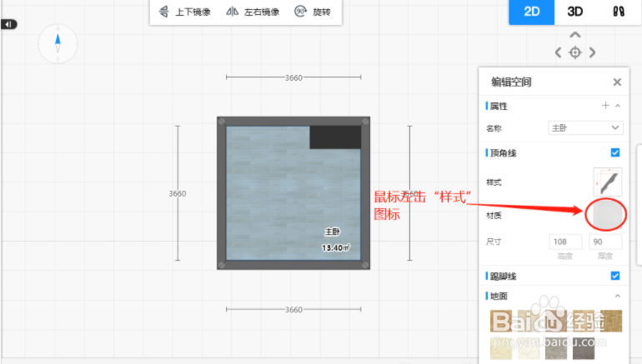
Task: Choose the dark gray stone floor swatch
Action: coord(584,349)
